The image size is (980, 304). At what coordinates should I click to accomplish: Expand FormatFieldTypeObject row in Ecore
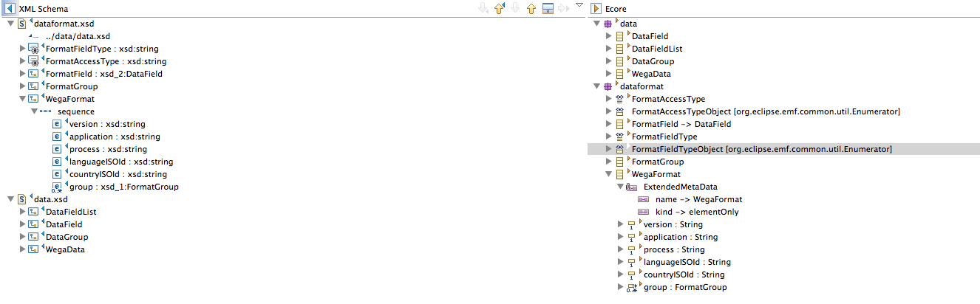coord(609,149)
